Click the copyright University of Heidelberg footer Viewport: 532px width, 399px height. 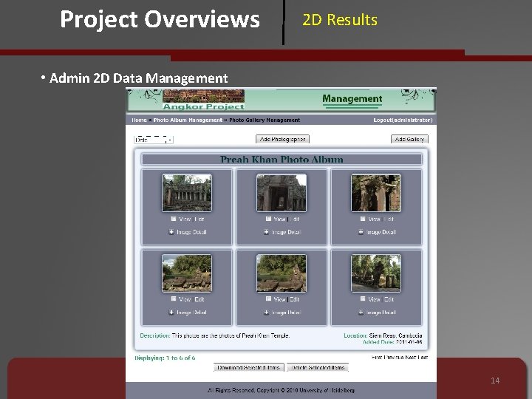pyautogui.click(x=281, y=390)
